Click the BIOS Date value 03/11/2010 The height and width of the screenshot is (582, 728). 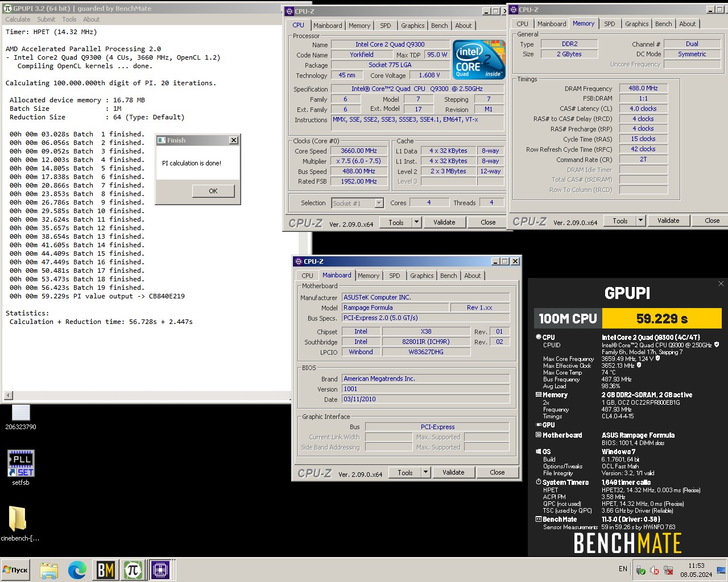click(425, 399)
